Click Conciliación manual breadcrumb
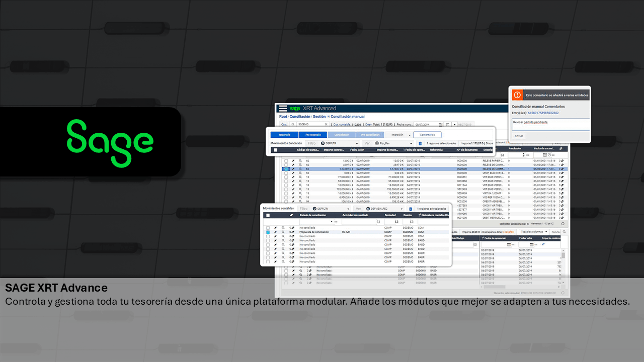 348,117
